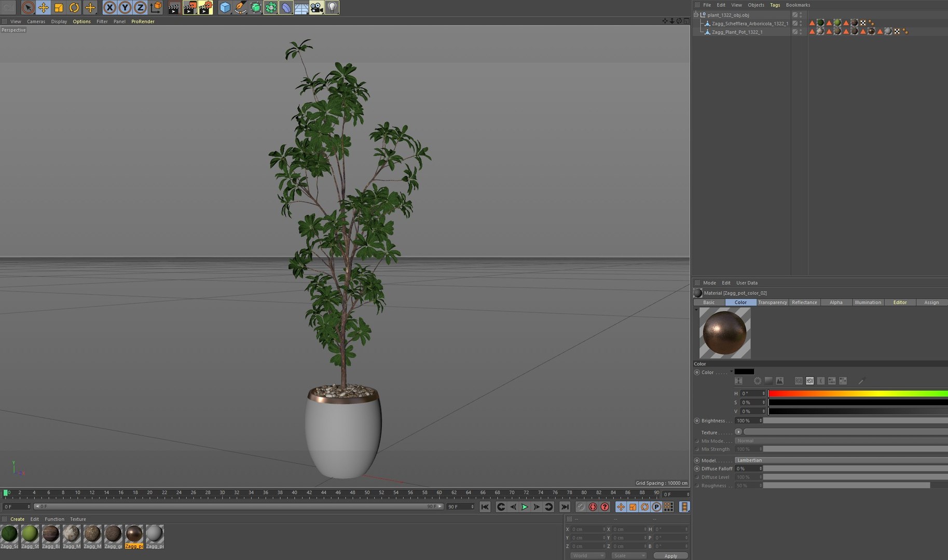This screenshot has height=560, width=948.
Task: Add a Cube primitive object
Action: 225,8
